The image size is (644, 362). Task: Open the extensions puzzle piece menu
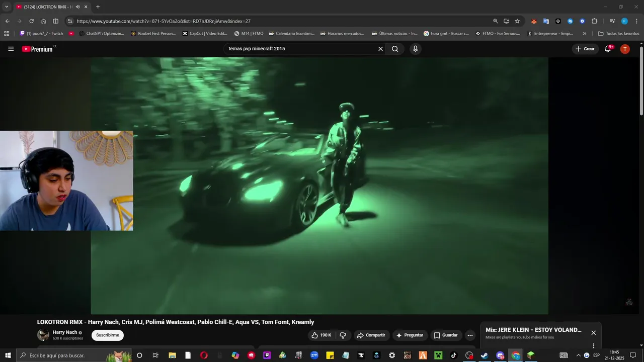click(594, 21)
